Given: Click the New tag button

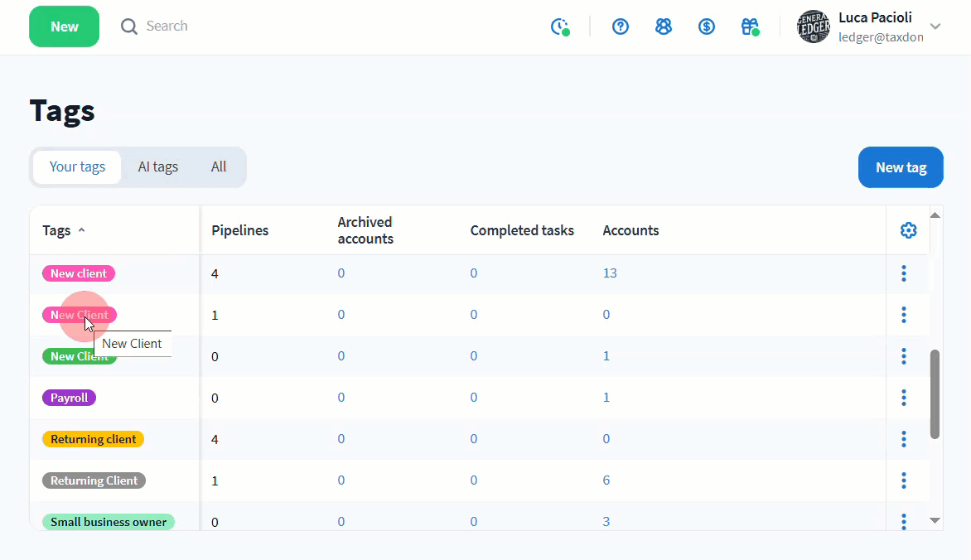Looking at the screenshot, I should click(x=901, y=167).
